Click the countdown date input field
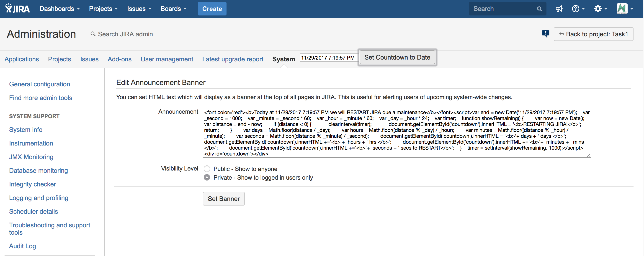The height and width of the screenshot is (256, 644). click(328, 58)
